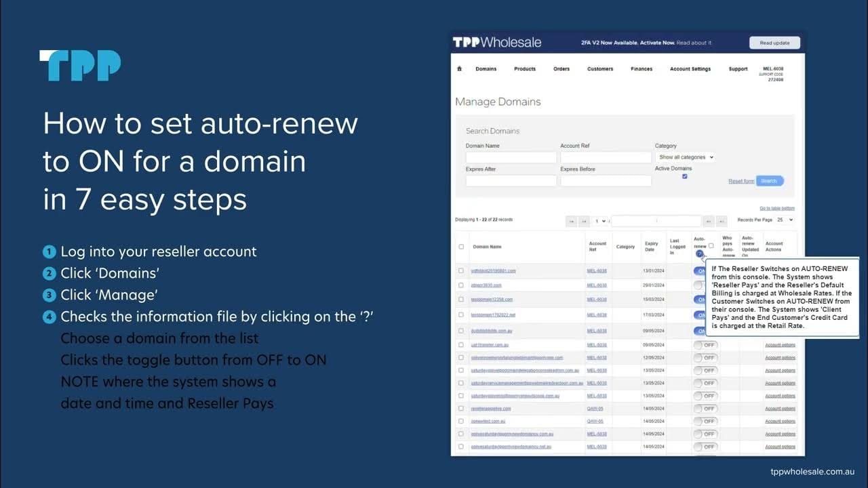The image size is (868, 488).
Task: Toggle auto-renew for domain expiring 12/05/2024
Action: click(x=705, y=358)
